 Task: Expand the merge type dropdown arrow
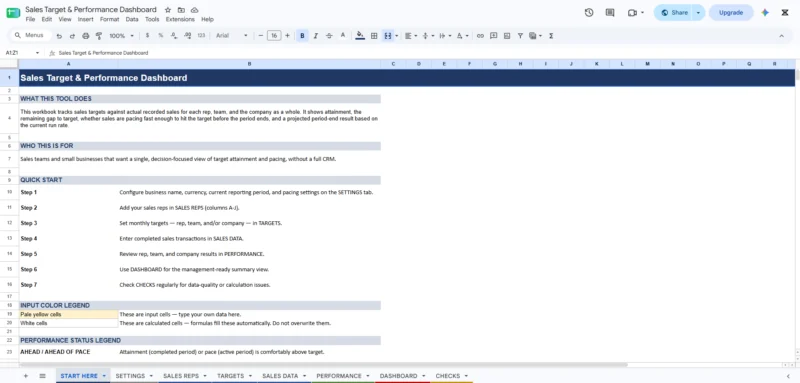tap(396, 36)
